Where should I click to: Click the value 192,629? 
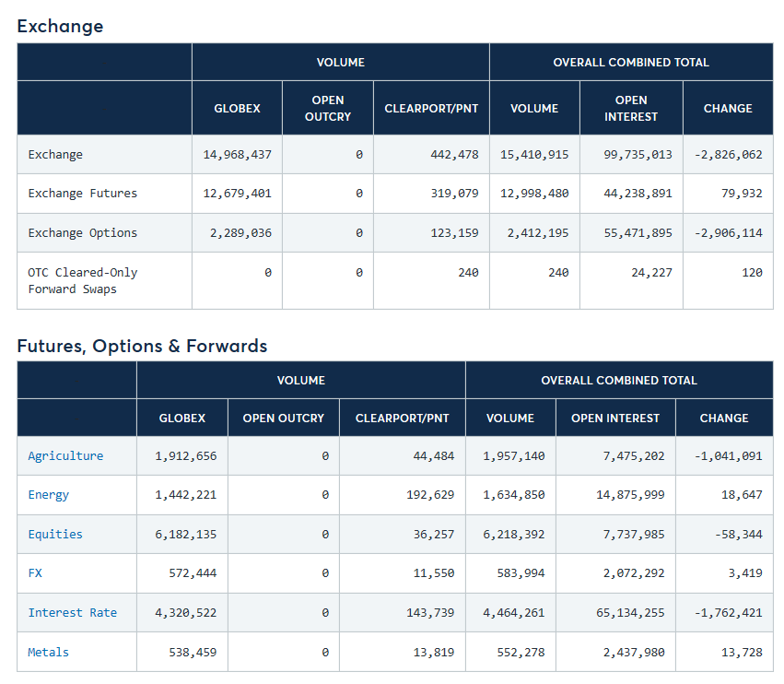(430, 495)
